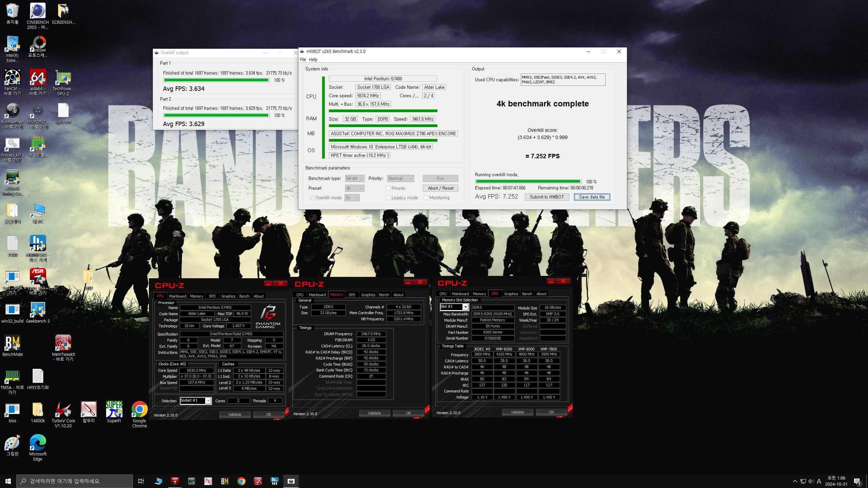The image size is (868, 488).
Task: Open ASRock Timing Configurator icon
Action: pos(12,182)
